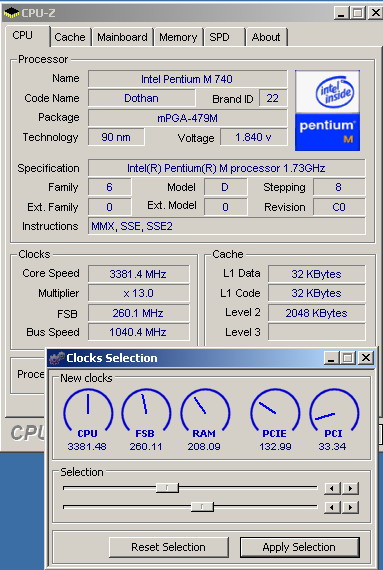Click the Ext. Model value 0
This screenshot has height=570, width=383.
pyautogui.click(x=225, y=207)
